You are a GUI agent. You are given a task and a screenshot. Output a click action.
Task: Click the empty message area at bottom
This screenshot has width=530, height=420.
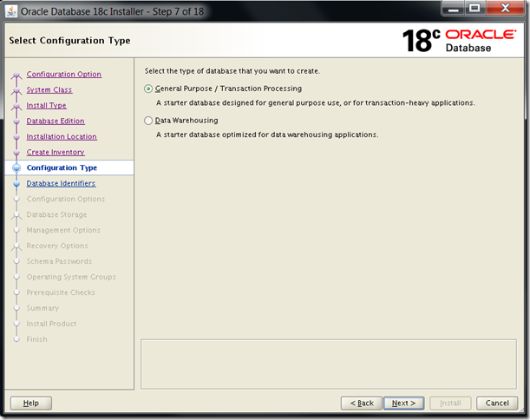pos(329,364)
